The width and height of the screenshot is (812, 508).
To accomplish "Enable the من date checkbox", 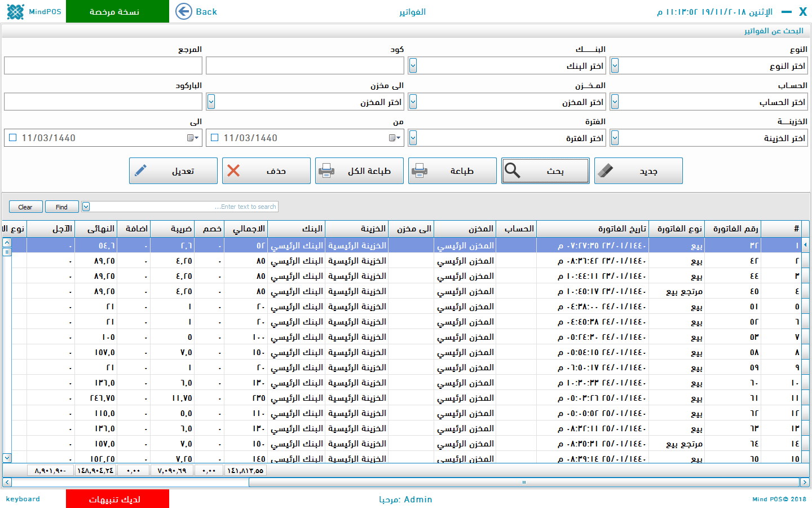I will (215, 138).
